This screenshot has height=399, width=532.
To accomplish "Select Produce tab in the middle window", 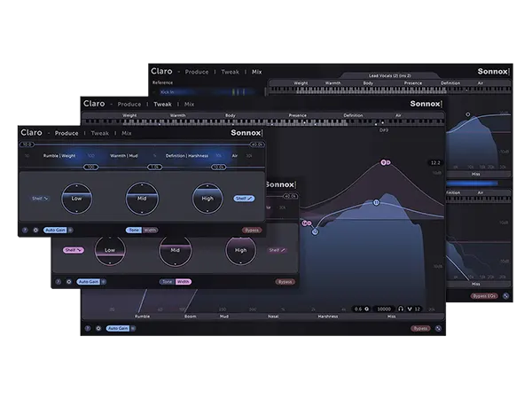I will tap(129, 104).
